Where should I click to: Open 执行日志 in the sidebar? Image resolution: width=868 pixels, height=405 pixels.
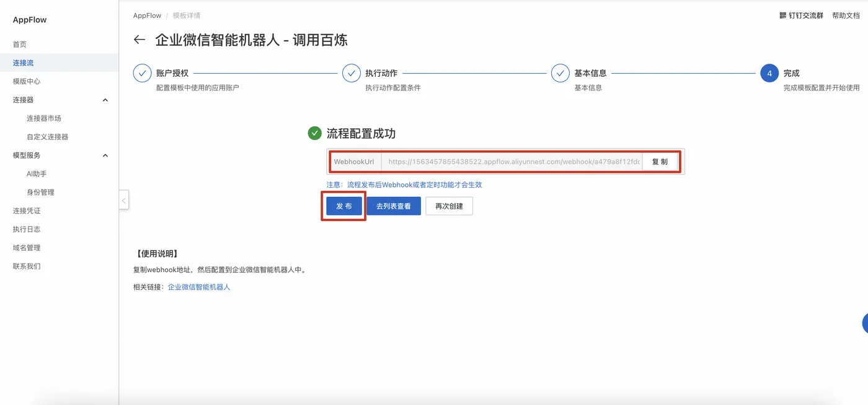(27, 229)
